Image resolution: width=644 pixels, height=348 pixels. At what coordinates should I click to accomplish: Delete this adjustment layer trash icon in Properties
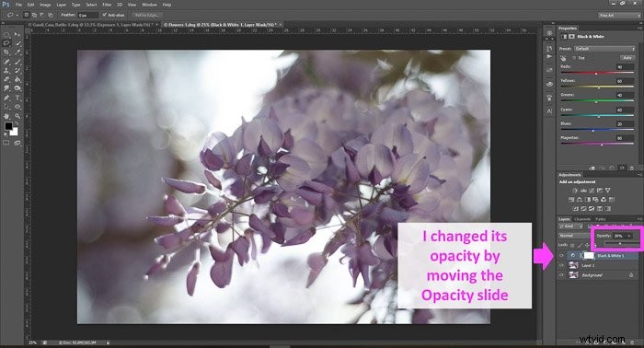click(x=631, y=168)
